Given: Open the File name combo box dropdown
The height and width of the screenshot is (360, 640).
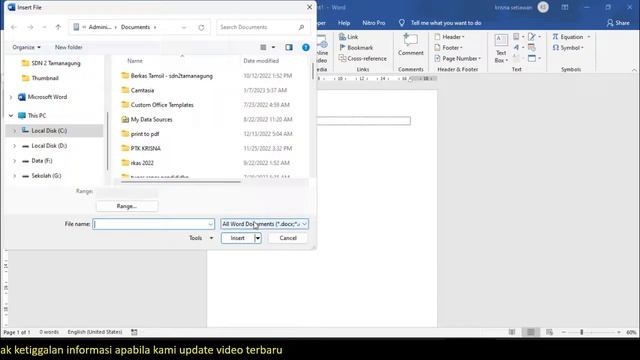Looking at the screenshot, I should tap(210, 224).
